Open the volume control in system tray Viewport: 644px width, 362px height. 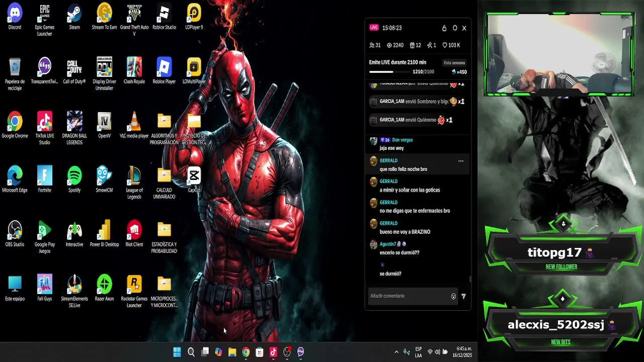tap(437, 352)
